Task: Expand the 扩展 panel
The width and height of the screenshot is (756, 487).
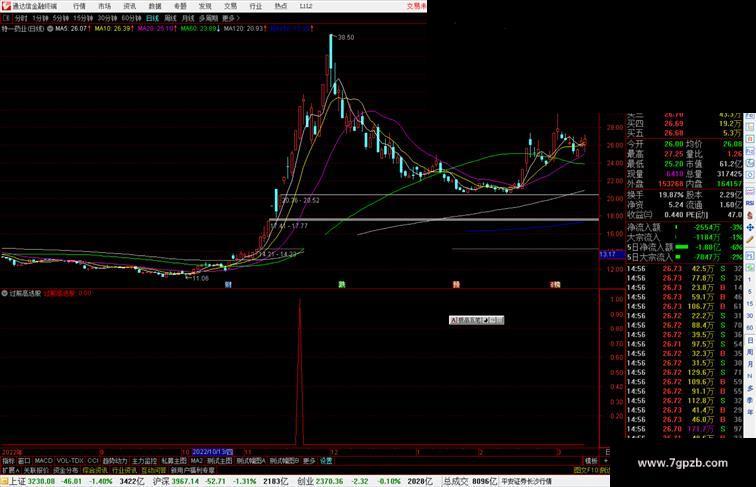Action: (10, 470)
